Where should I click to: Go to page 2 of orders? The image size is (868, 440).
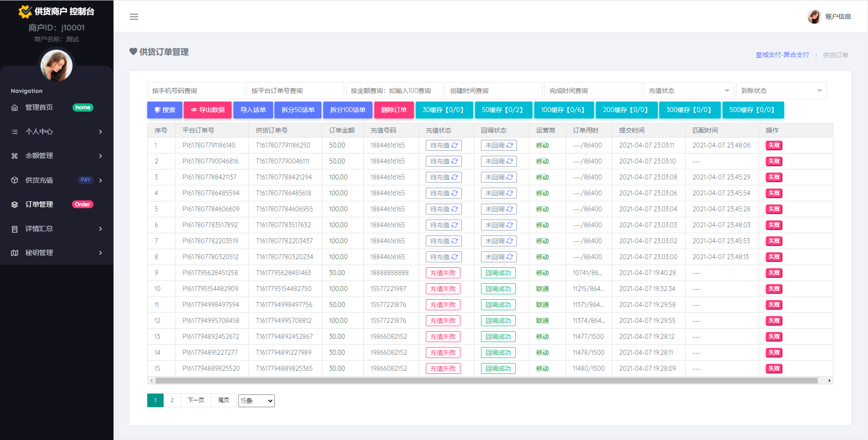coord(172,400)
